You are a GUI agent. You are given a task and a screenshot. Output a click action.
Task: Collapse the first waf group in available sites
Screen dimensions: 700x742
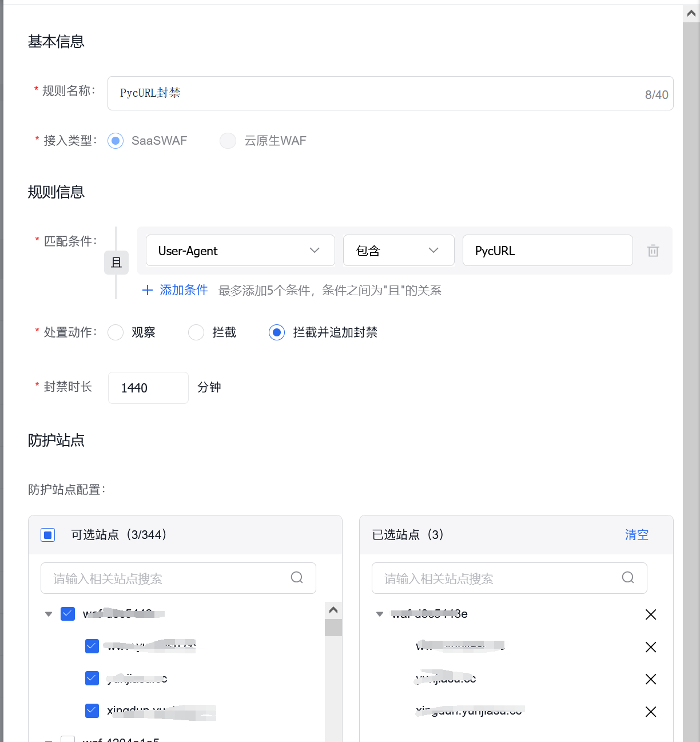pyautogui.click(x=49, y=614)
